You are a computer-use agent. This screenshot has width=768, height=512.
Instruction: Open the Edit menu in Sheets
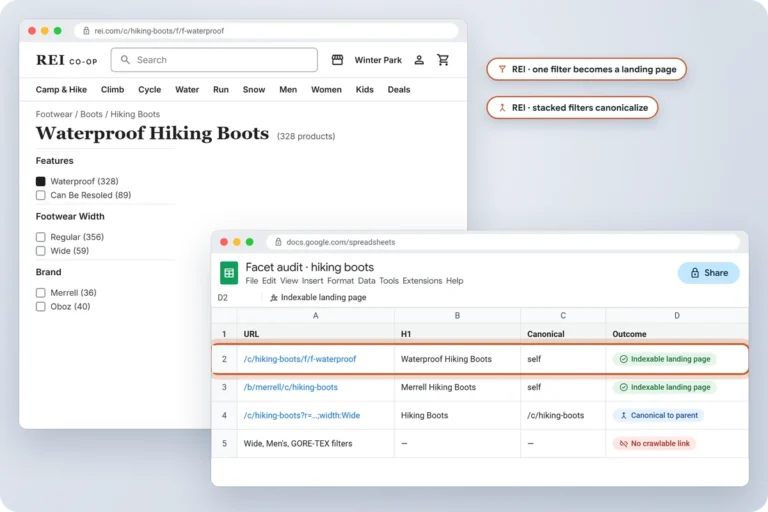click(x=269, y=281)
